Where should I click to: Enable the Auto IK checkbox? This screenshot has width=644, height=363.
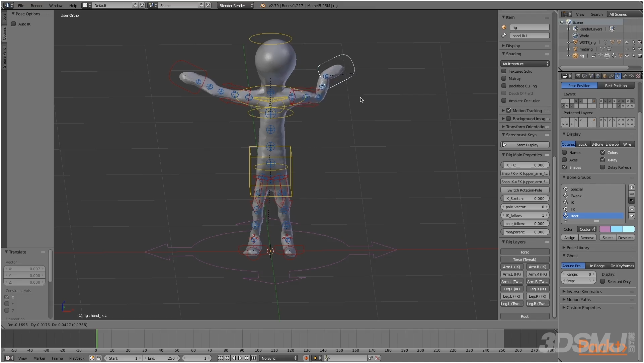click(14, 24)
